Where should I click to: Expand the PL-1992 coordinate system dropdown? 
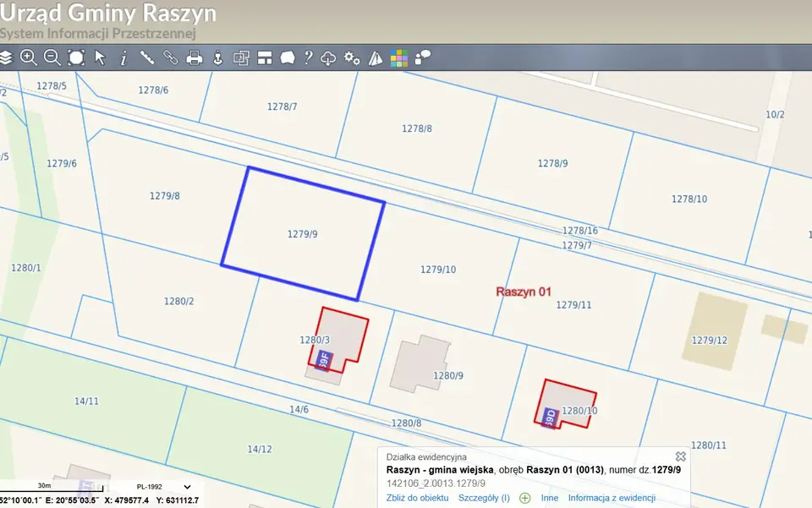[x=188, y=487]
